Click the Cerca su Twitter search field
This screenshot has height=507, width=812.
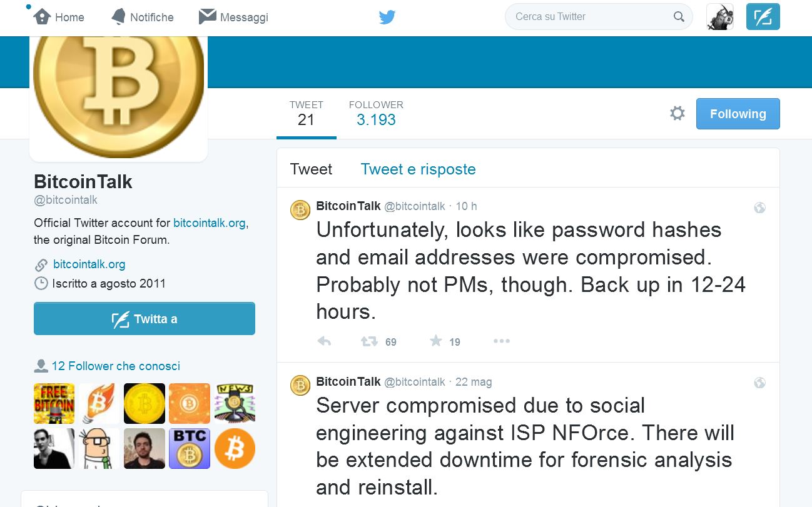(591, 17)
